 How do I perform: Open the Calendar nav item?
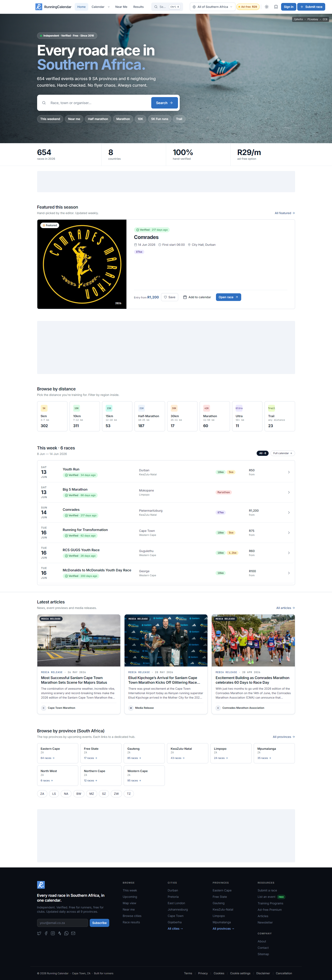(x=98, y=7)
